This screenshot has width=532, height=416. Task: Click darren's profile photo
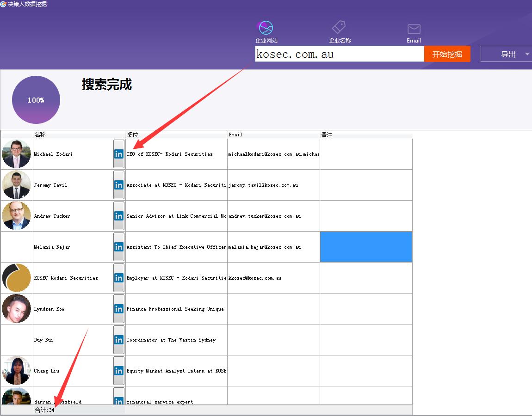click(x=16, y=396)
